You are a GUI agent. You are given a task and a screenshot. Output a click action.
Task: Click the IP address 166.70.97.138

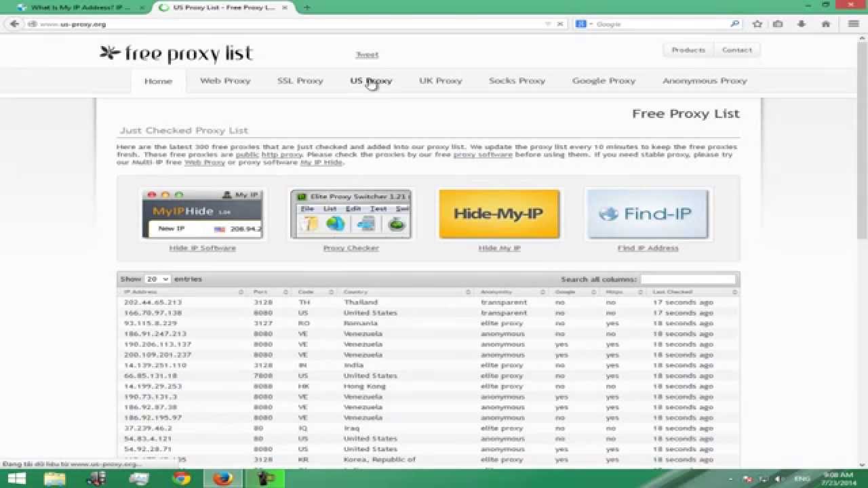pyautogui.click(x=153, y=313)
